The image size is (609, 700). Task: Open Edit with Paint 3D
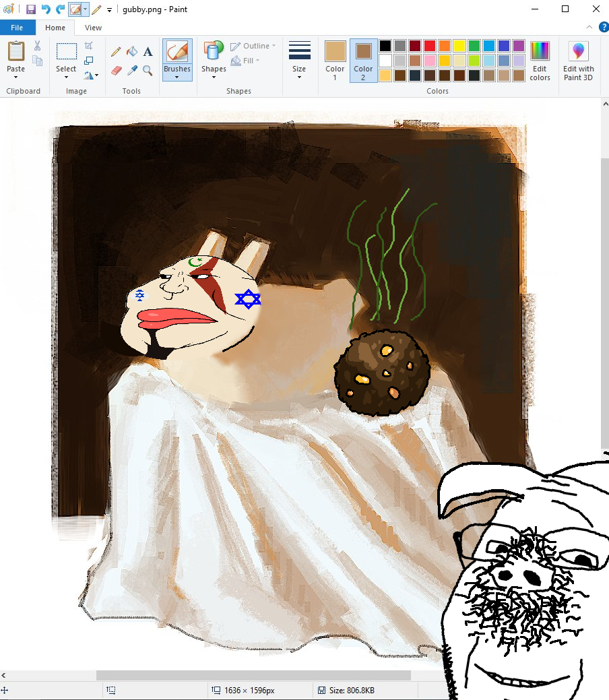[578, 60]
